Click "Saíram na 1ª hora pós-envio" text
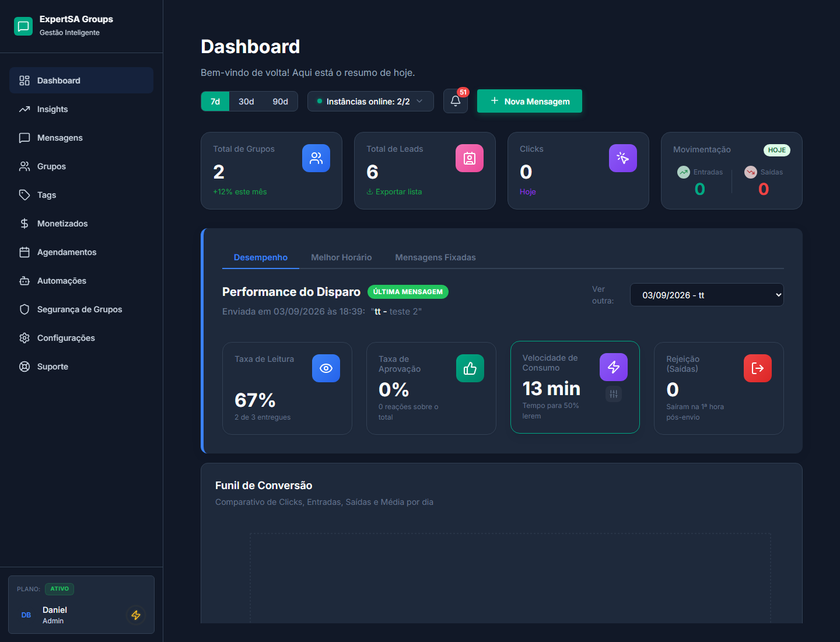Viewport: 840px width, 642px height. 695,412
